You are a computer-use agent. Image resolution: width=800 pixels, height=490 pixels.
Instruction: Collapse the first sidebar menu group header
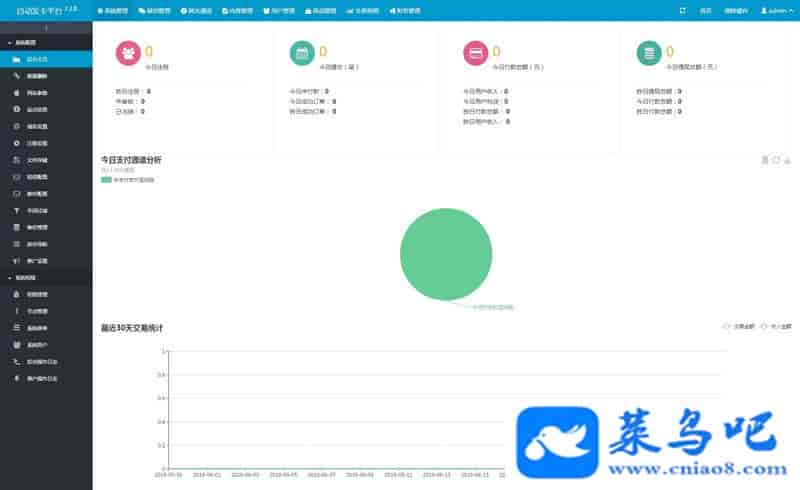(46, 42)
